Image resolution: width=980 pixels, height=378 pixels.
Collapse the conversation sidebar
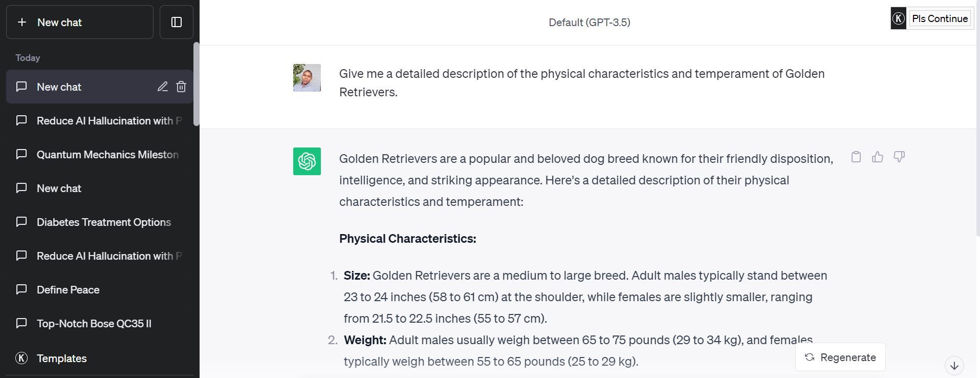[x=176, y=22]
